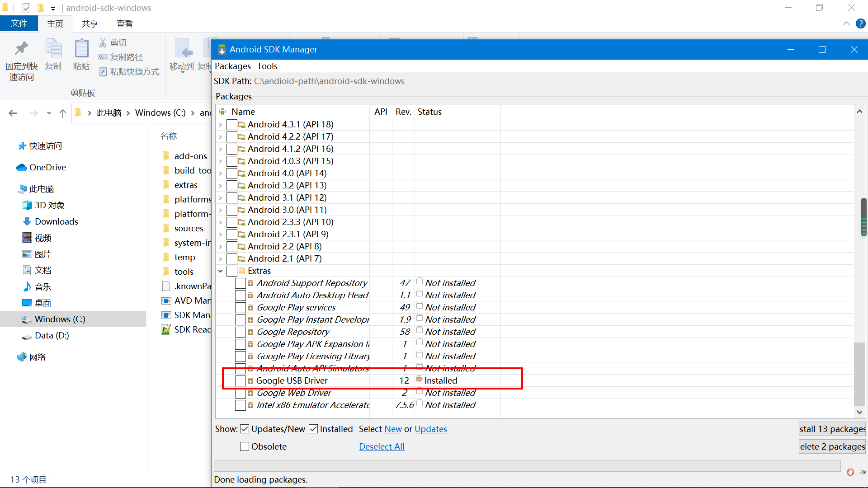The image size is (868, 488).
Task: Click the OneDrive cloud icon
Action: [x=21, y=168]
